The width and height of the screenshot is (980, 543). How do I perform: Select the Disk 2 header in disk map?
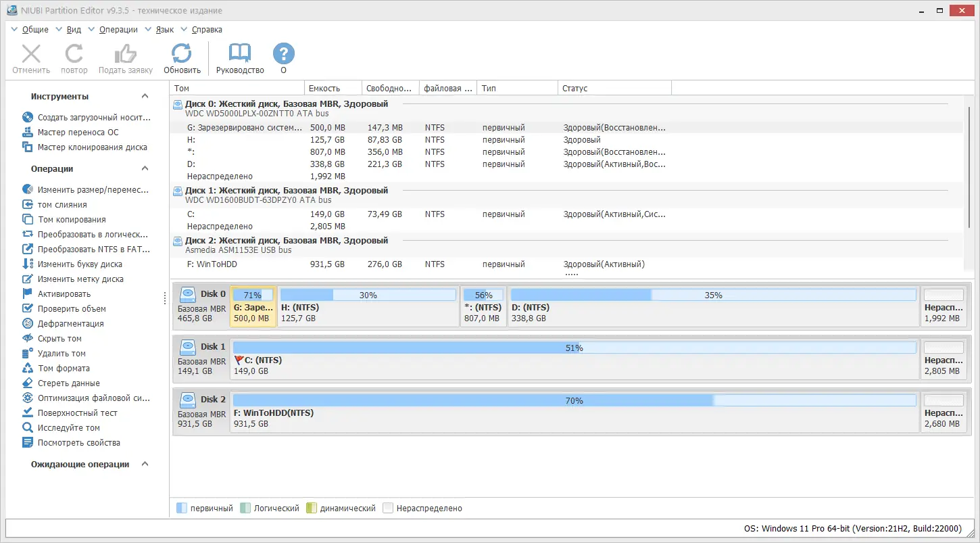point(202,410)
